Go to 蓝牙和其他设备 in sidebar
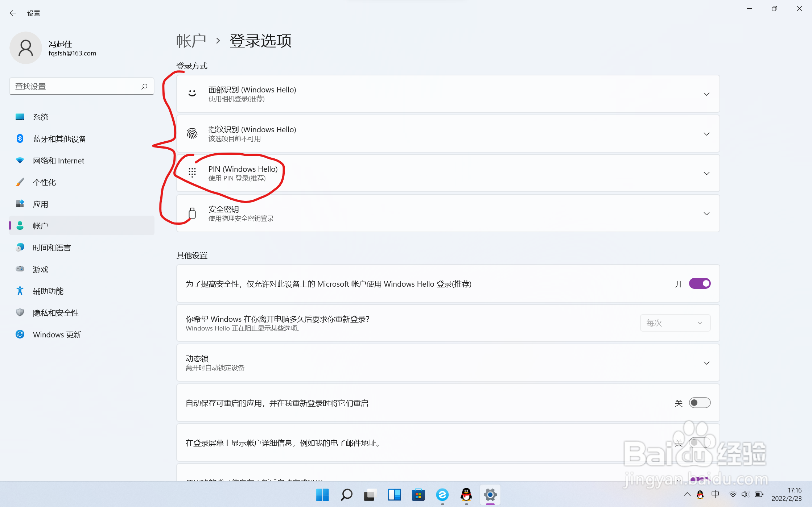The image size is (812, 507). 59,139
